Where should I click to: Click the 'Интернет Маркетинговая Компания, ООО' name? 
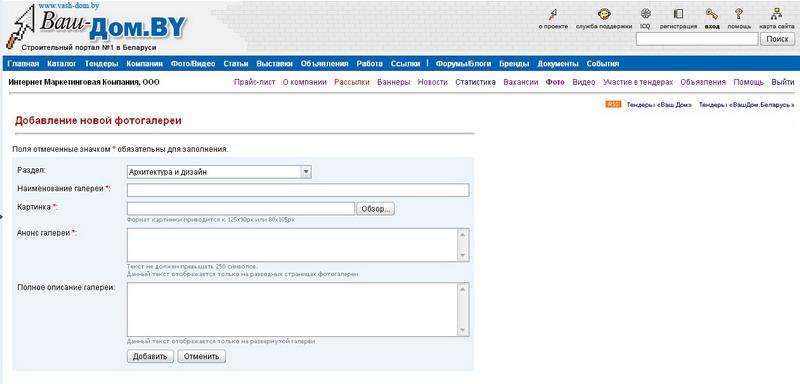click(x=84, y=82)
